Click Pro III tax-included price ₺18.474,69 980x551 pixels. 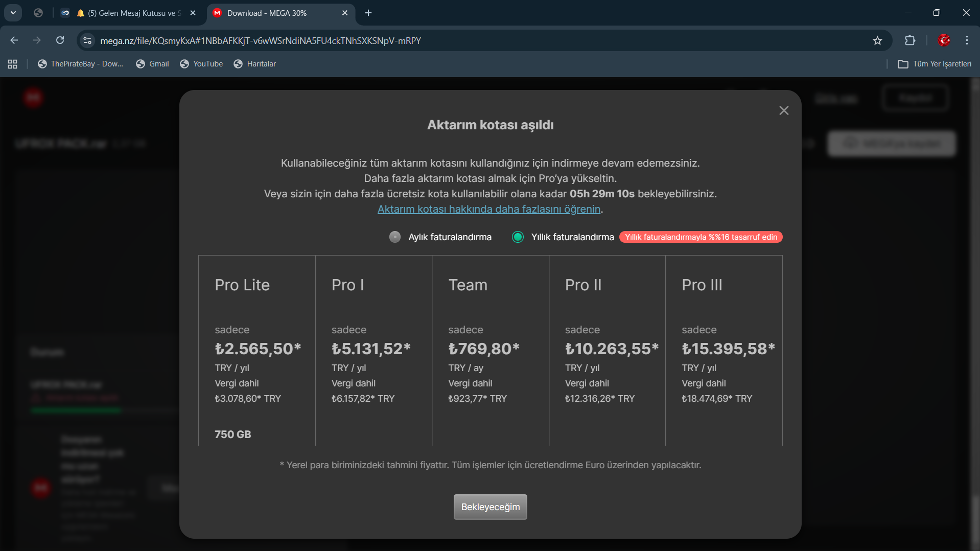717,399
